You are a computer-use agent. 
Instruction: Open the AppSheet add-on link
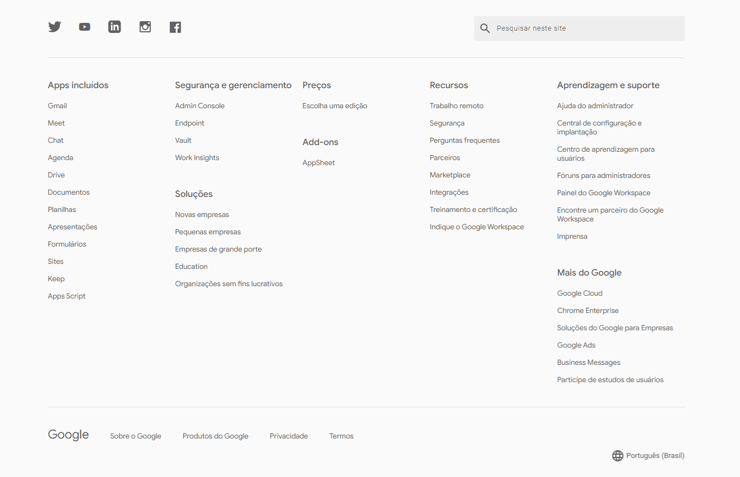click(x=319, y=163)
